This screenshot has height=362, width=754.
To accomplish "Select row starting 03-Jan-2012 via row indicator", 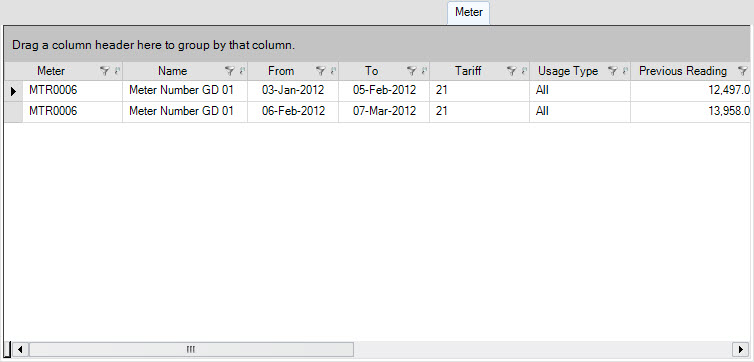I will [x=13, y=90].
